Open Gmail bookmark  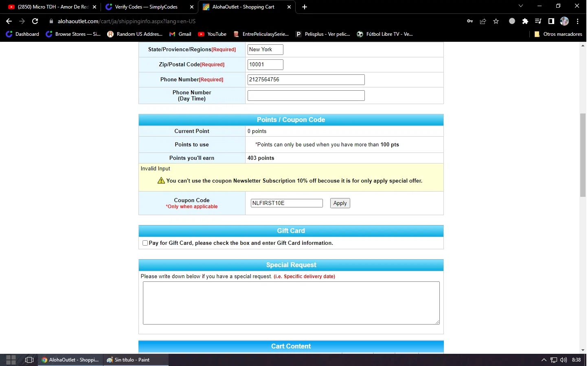(x=180, y=34)
